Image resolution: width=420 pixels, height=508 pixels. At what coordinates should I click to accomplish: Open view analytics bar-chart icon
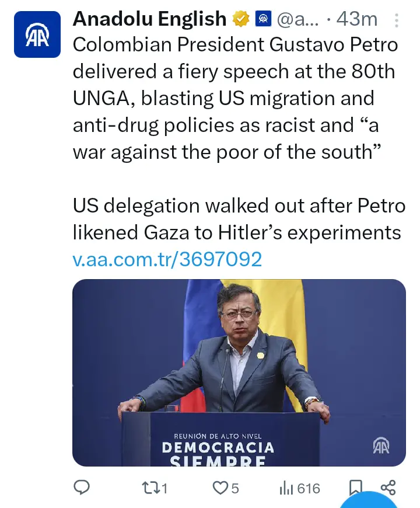pos(286,488)
